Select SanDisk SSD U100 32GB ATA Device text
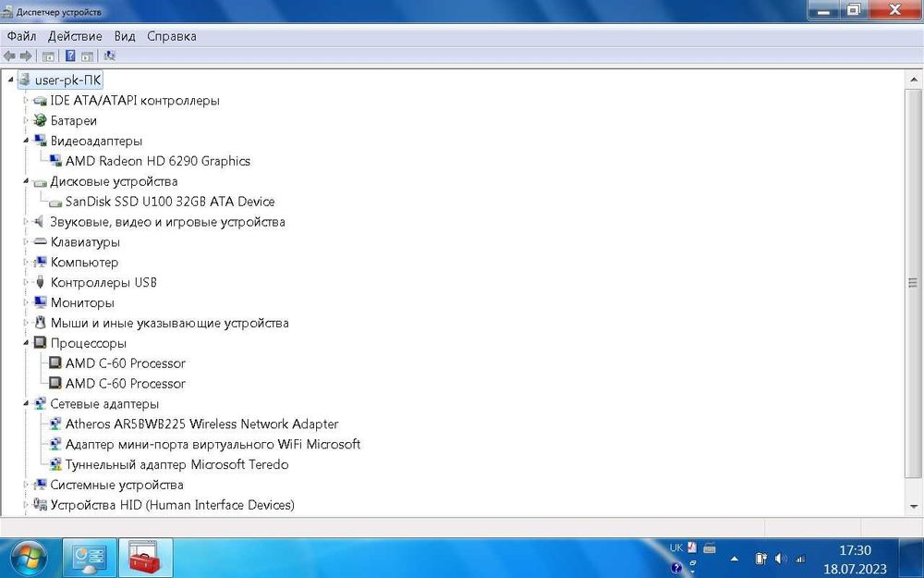Viewport: 924px width, 578px height. 170,202
